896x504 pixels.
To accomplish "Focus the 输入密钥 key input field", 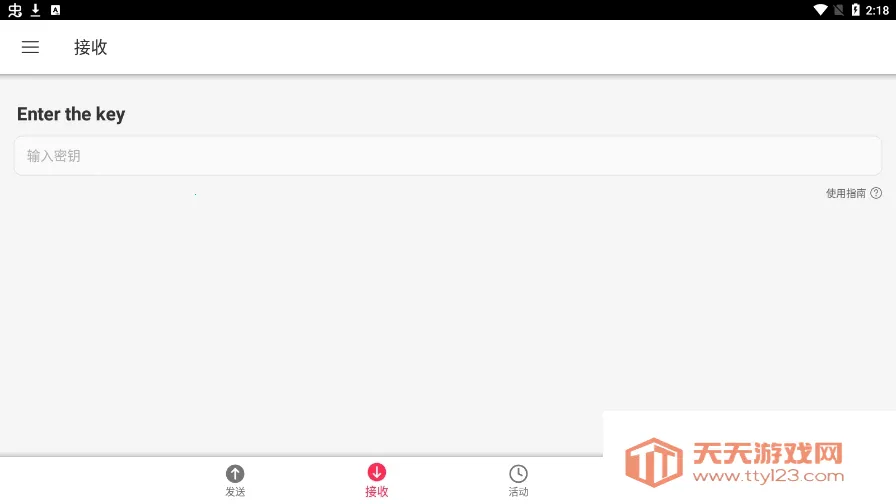I will (448, 155).
